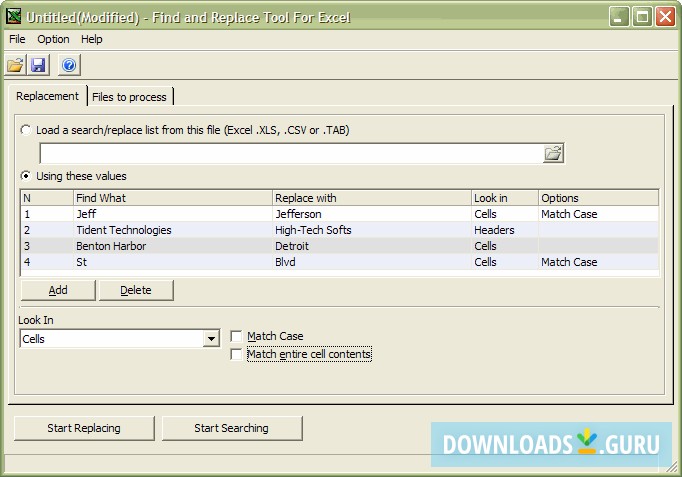Click the 'Find What' column header
Viewport: 682px width, 477px height.
point(173,198)
